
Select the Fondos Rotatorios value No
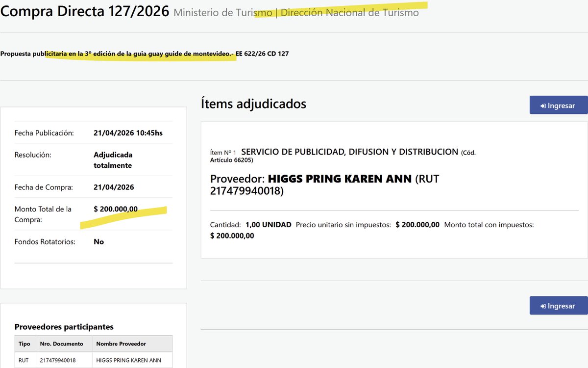98,241
